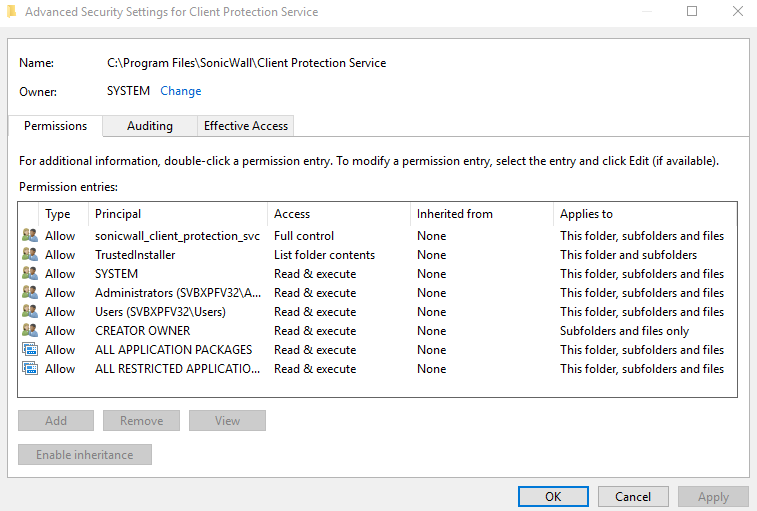Sort by the Access column header

tap(339, 214)
